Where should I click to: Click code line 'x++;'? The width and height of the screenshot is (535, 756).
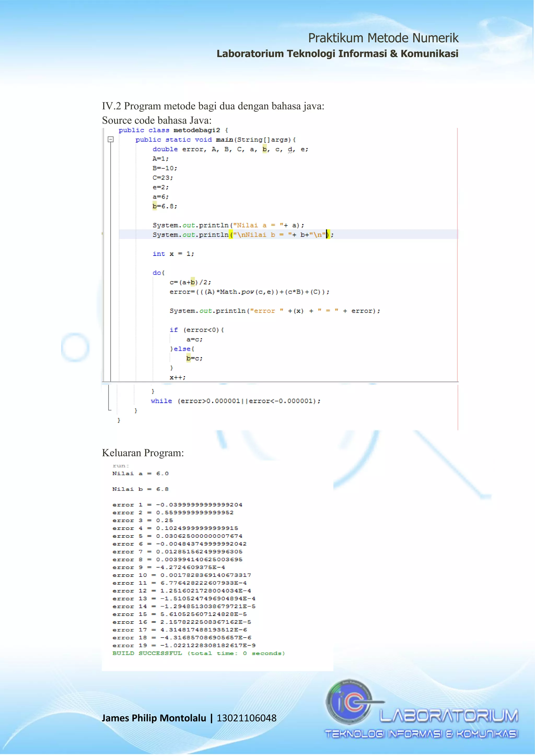pos(178,377)
